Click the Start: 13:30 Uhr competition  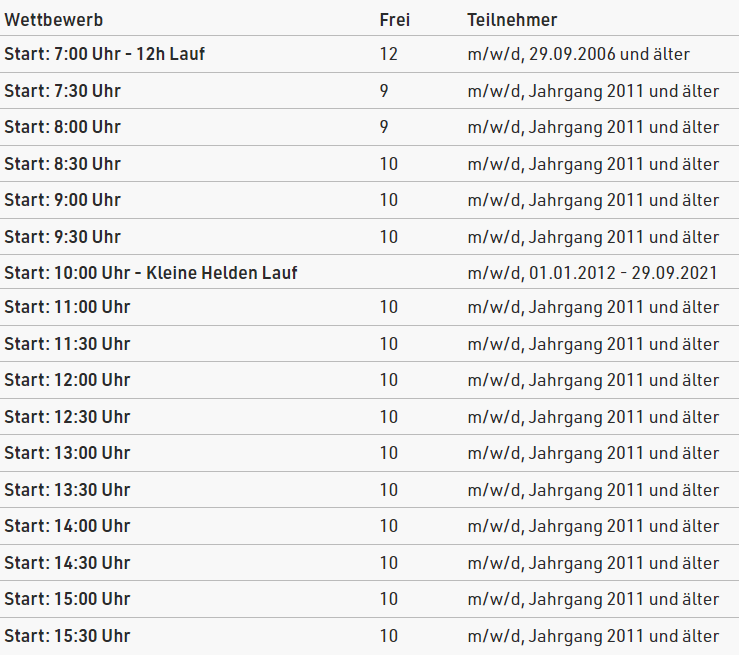click(x=370, y=490)
